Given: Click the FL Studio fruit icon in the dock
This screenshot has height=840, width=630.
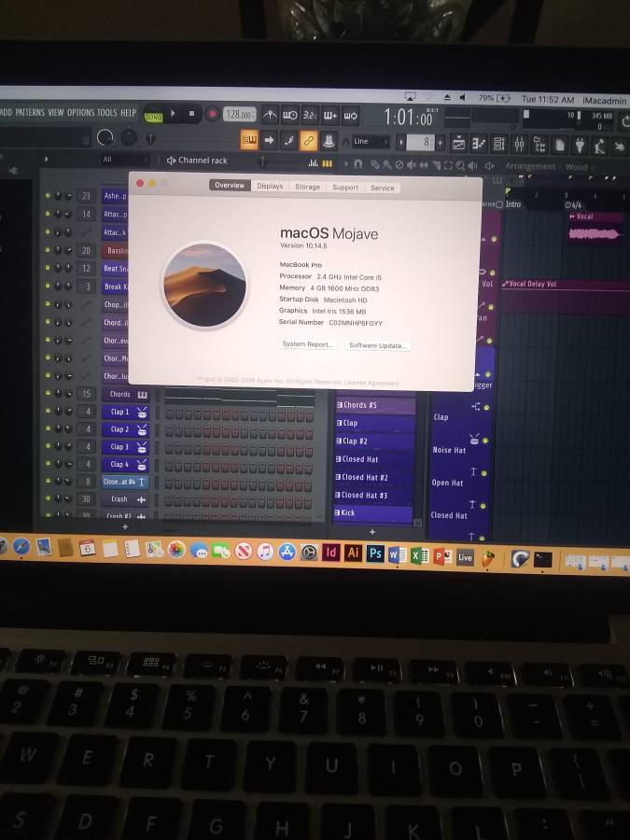Looking at the screenshot, I should pos(487,556).
